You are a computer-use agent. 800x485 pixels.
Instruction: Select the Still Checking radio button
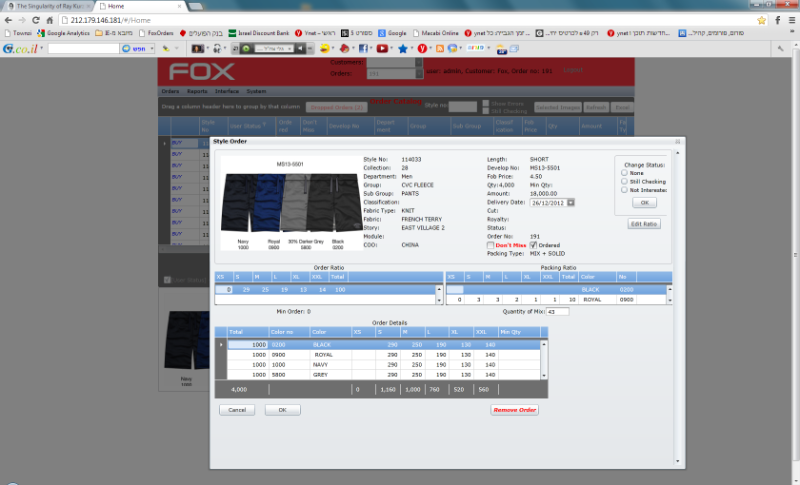click(x=624, y=181)
